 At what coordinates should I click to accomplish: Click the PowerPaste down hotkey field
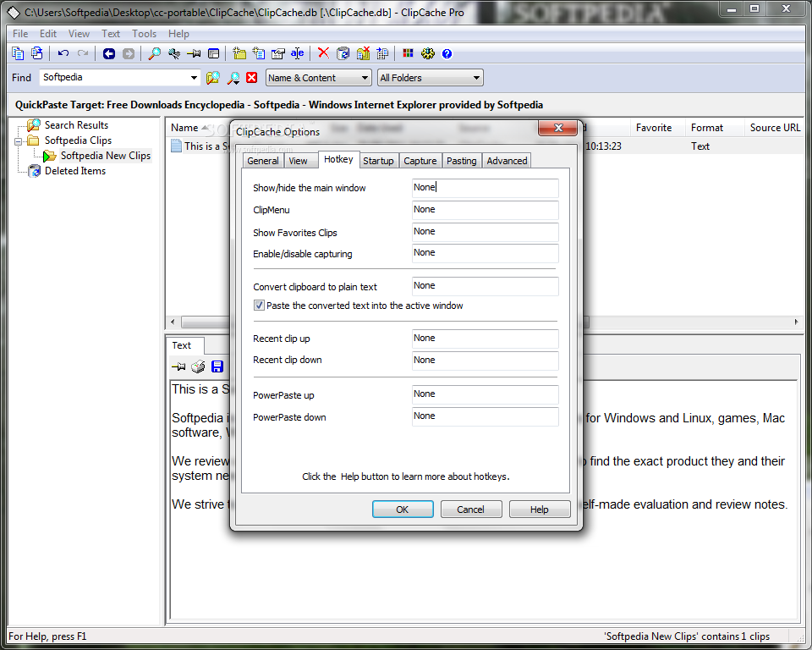tap(486, 416)
